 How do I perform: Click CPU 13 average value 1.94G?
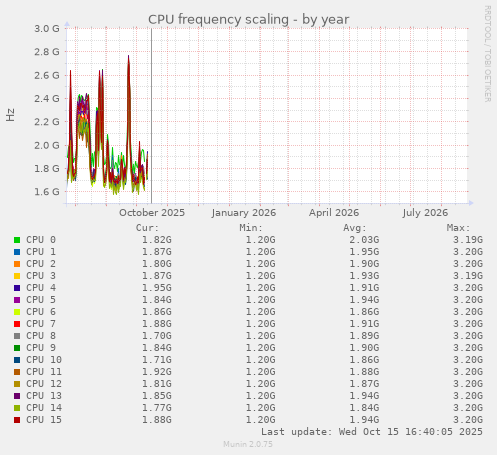point(364,396)
